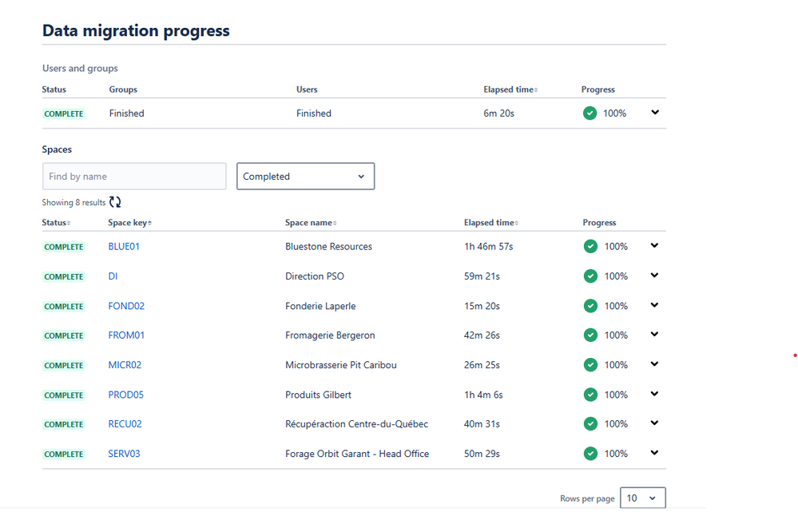Expand the Direction PSO row chevron

coord(654,276)
